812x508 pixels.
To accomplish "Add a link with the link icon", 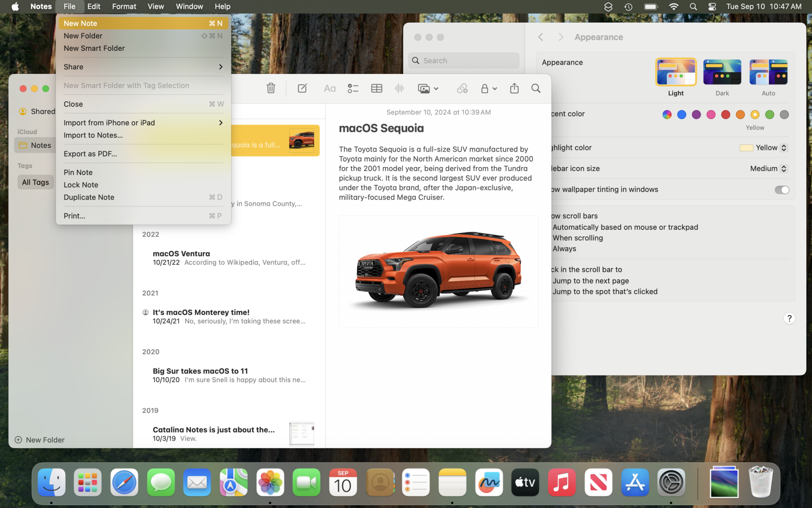I will [x=462, y=88].
